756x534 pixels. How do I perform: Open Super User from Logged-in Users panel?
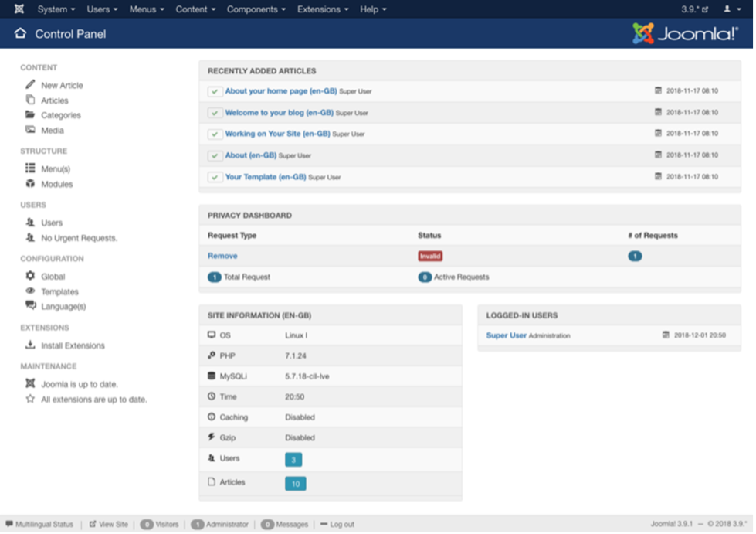[505, 335]
